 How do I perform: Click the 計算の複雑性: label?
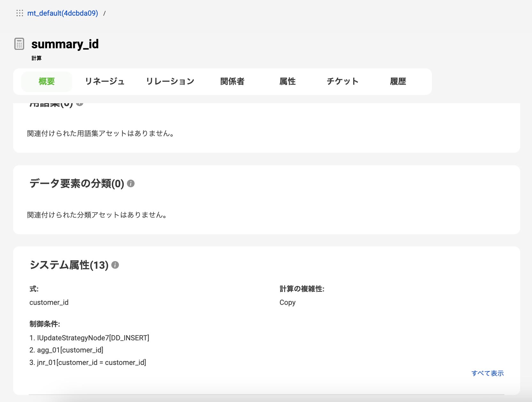tap(302, 289)
